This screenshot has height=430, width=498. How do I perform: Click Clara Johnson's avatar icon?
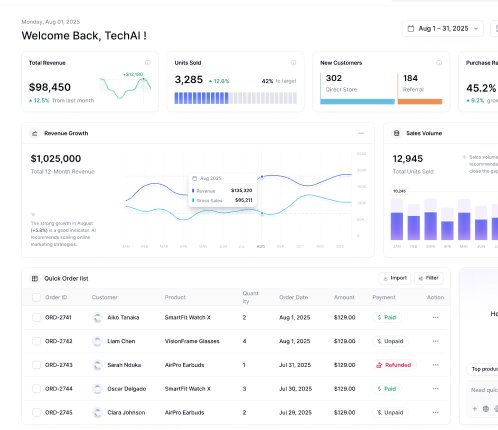pos(97,413)
